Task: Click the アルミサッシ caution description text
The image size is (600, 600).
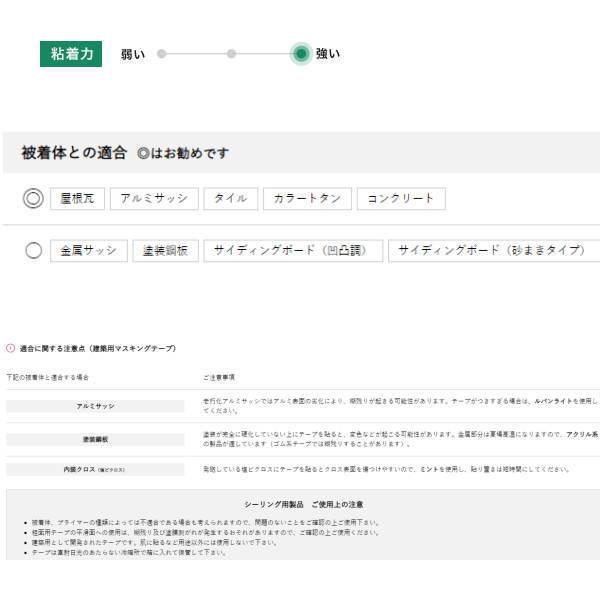Action: tap(401, 406)
